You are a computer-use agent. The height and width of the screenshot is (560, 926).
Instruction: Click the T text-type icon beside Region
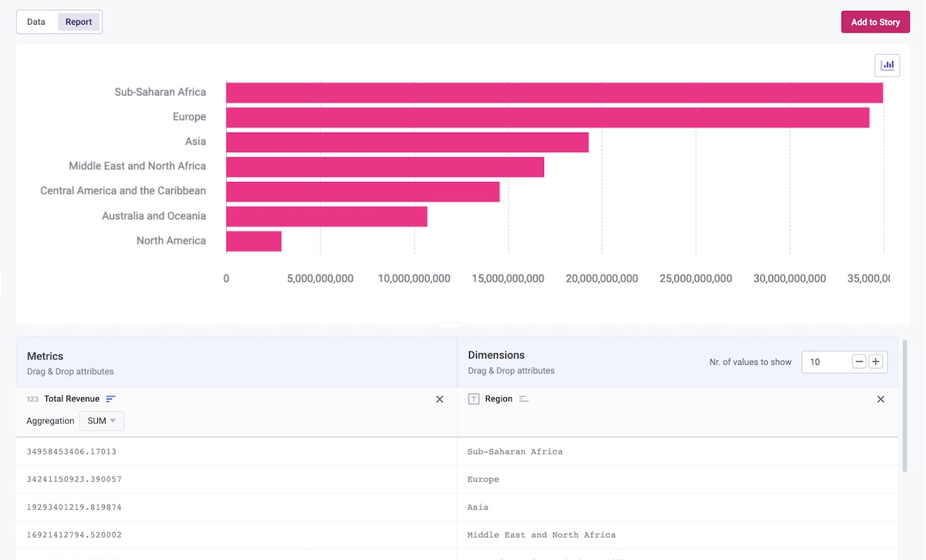coord(472,399)
